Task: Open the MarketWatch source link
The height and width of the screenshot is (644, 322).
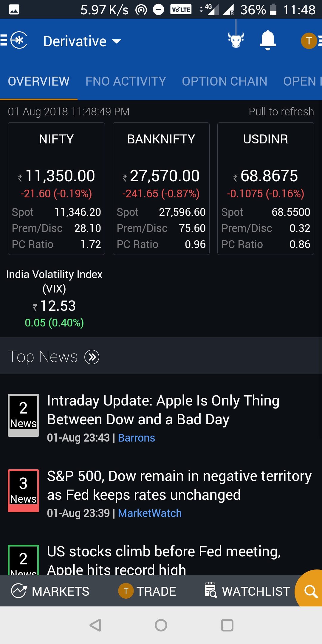Action: (150, 513)
